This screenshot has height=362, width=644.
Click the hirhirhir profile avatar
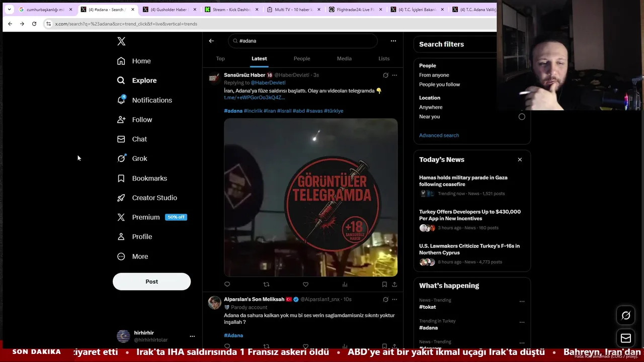tap(123, 336)
